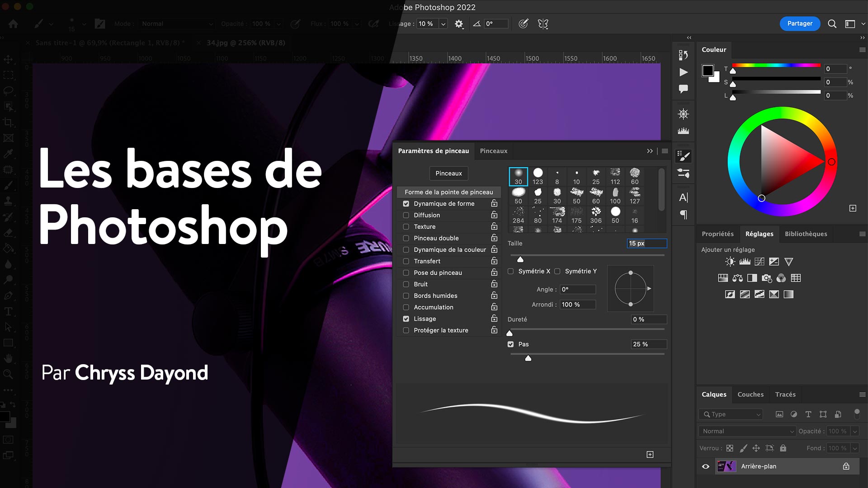Open the layer Opacité dropdown arrow

(x=855, y=432)
